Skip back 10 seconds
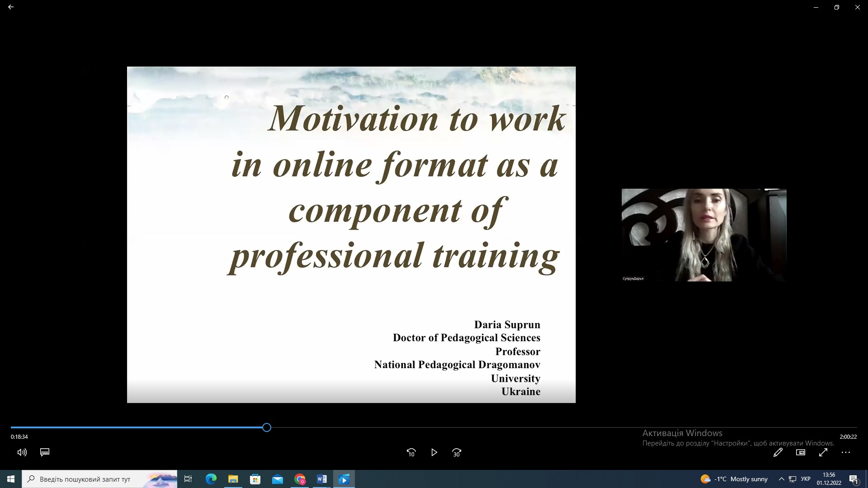 pos(411,452)
